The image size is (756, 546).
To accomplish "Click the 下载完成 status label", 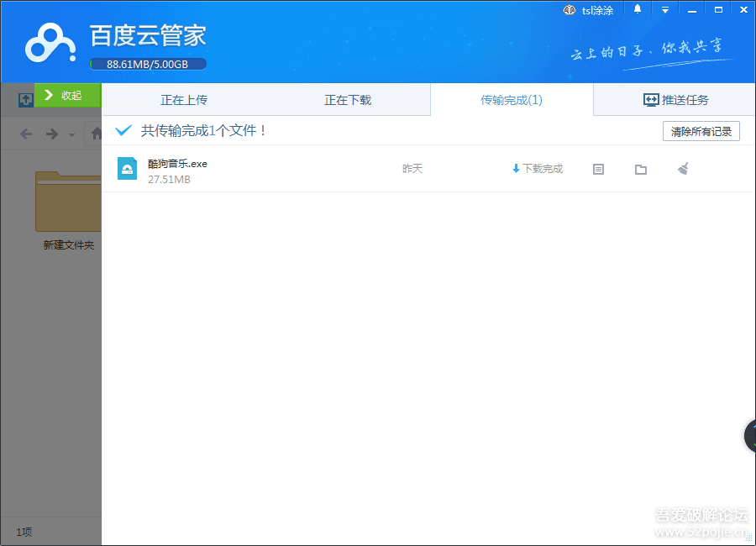I will (x=537, y=168).
